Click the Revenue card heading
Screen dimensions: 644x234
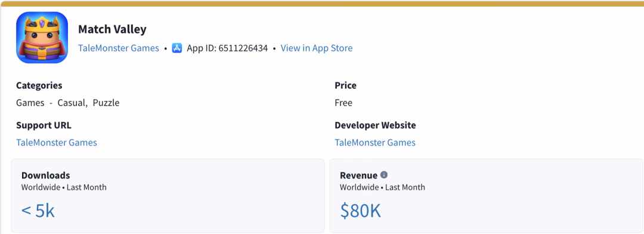358,175
